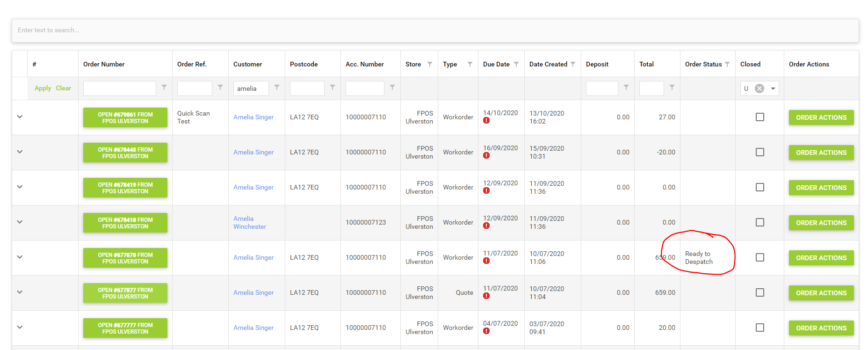Screen dimensions: 868x350
Task: Click overdue warning icon for order #677878
Action: coord(486,261)
